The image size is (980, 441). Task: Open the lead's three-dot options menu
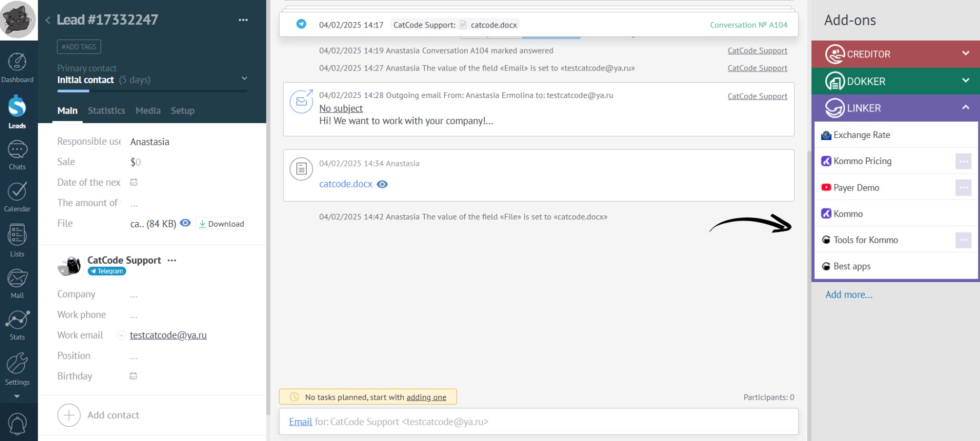pos(243,20)
